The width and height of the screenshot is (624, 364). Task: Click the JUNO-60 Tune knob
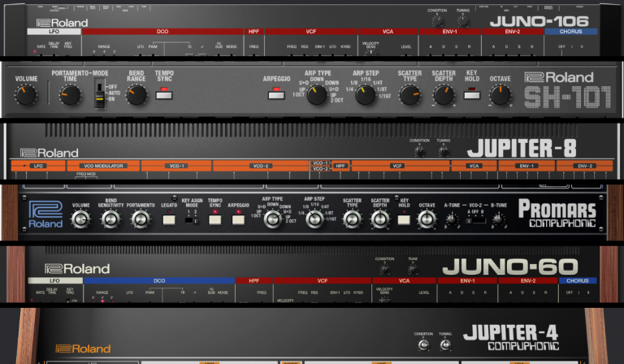413,269
